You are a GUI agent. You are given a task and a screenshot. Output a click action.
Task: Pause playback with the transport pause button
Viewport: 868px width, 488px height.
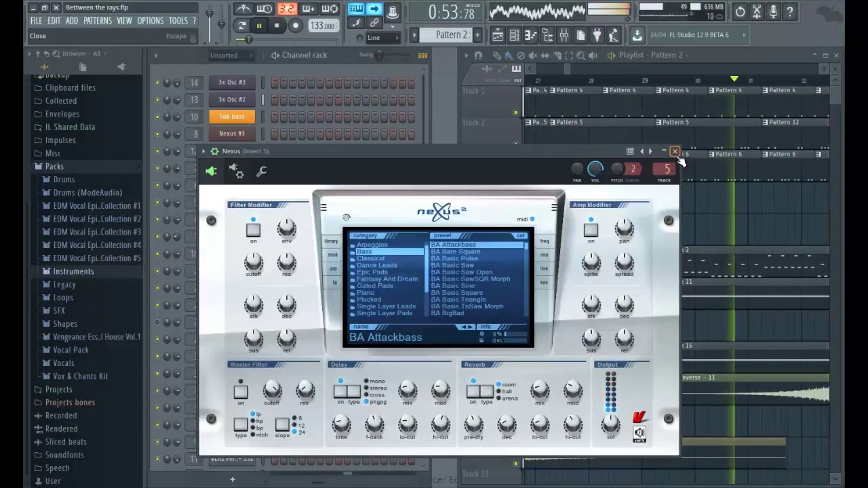(259, 26)
